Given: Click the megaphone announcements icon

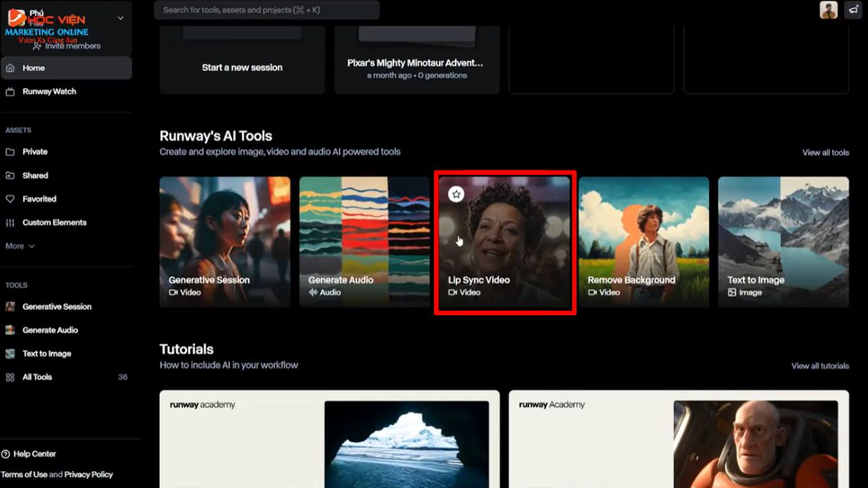Looking at the screenshot, I should [853, 9].
